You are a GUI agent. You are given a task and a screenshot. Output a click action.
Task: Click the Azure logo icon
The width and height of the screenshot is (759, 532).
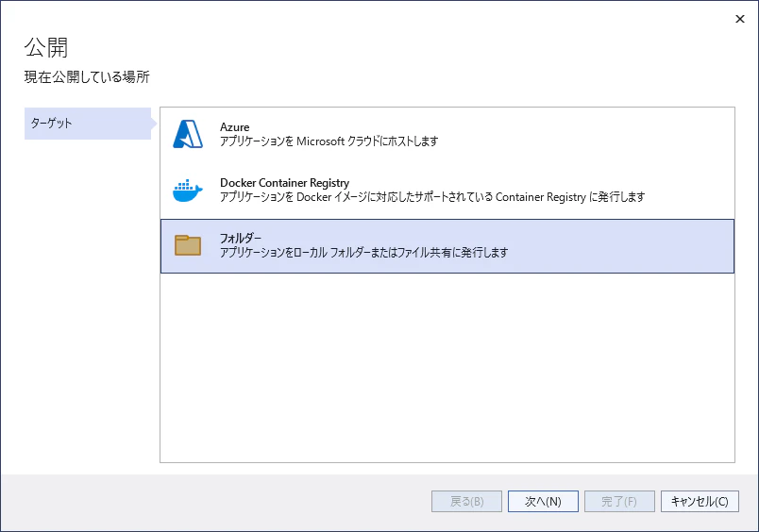[188, 134]
